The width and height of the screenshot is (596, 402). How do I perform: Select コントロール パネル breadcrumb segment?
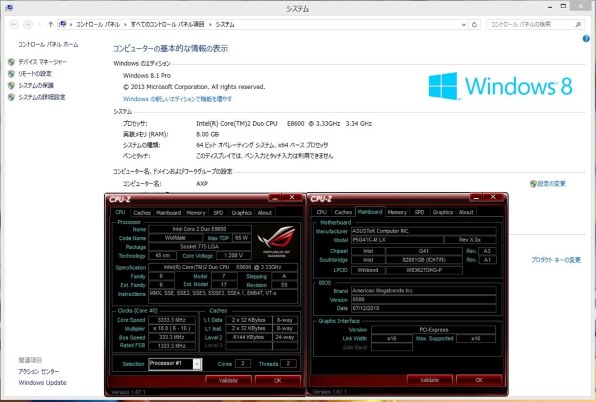[98, 24]
